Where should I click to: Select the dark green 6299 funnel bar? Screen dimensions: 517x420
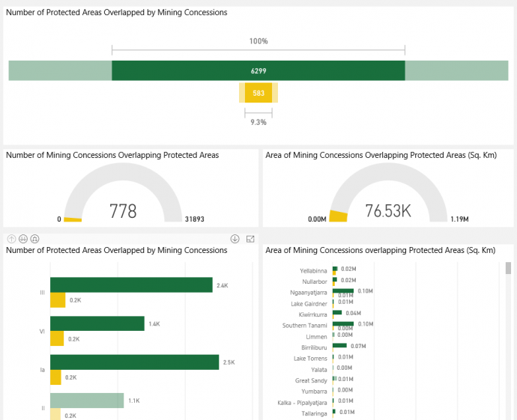pos(258,71)
